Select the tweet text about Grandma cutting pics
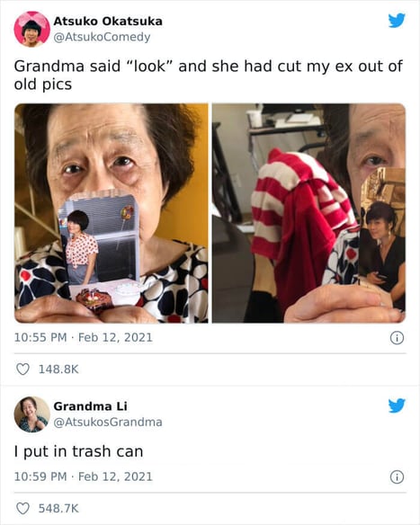 point(208,75)
